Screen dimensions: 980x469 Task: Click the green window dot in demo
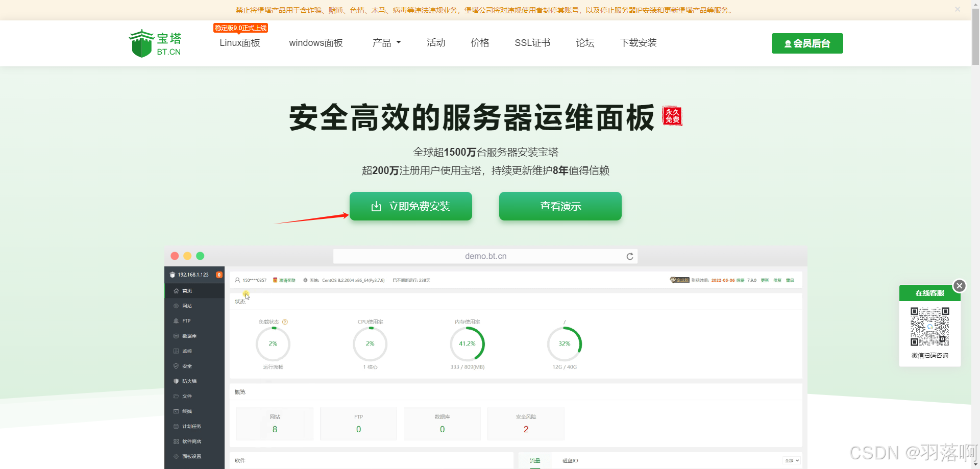[200, 256]
